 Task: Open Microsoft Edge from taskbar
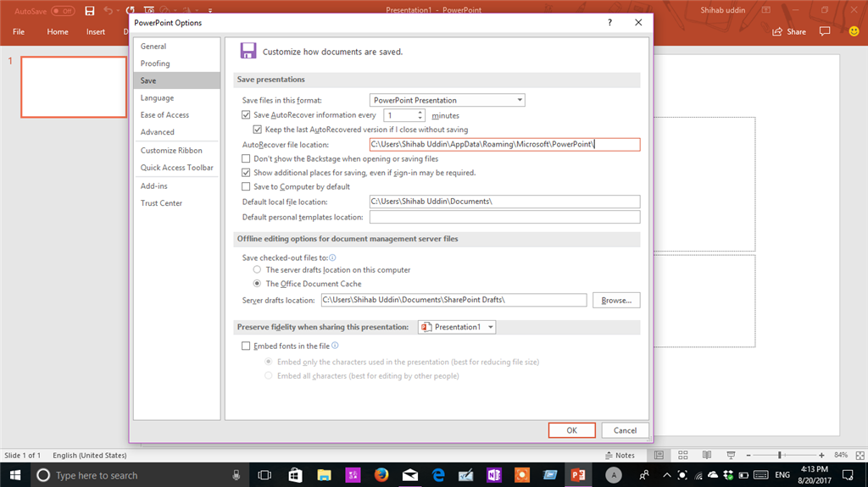point(438,475)
